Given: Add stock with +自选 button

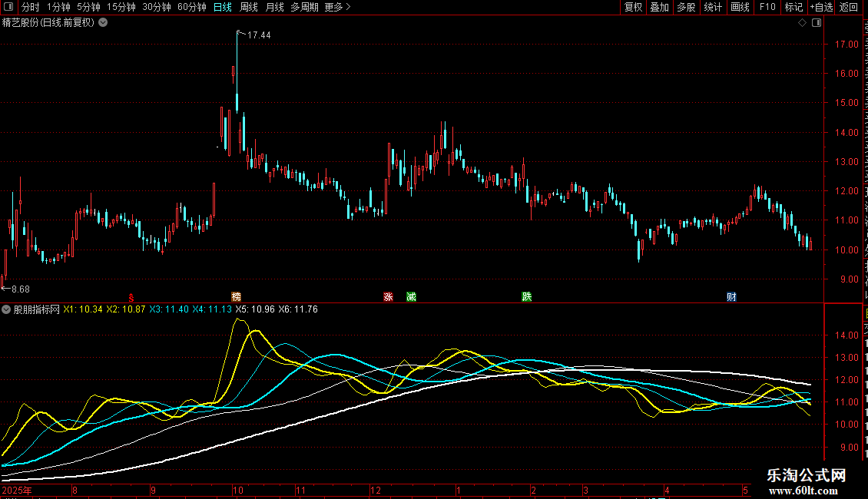Looking at the screenshot, I should (821, 7).
